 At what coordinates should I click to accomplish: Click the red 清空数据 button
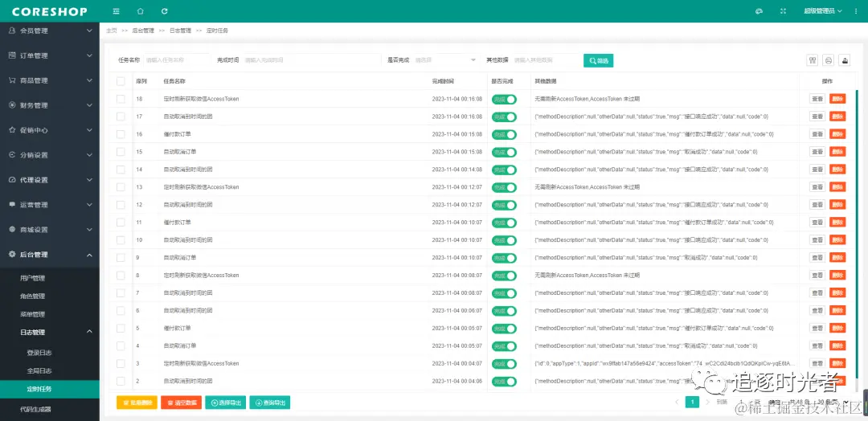181,403
